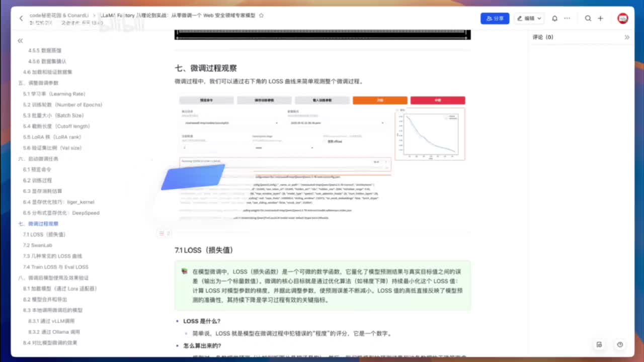
Task: Click the LOSS 是什么? bullet text
Action: tap(202, 321)
